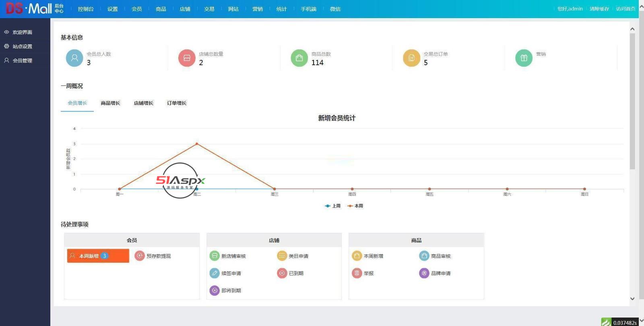Click the 店铺总数量 red store icon

(x=187, y=58)
